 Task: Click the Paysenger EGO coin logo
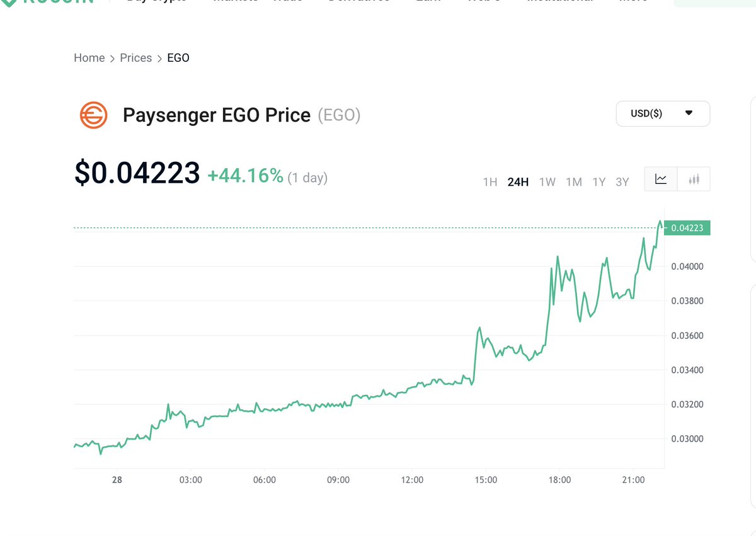coord(94,115)
